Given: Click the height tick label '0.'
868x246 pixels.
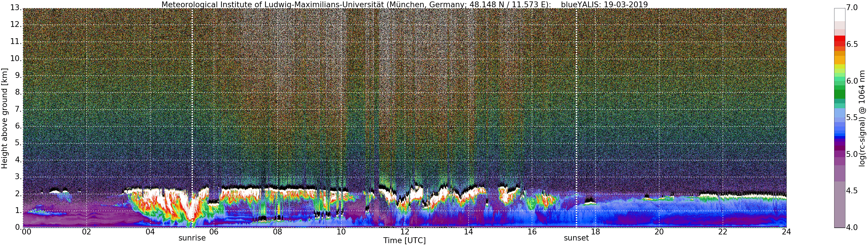Looking at the screenshot, I should click(18, 227).
